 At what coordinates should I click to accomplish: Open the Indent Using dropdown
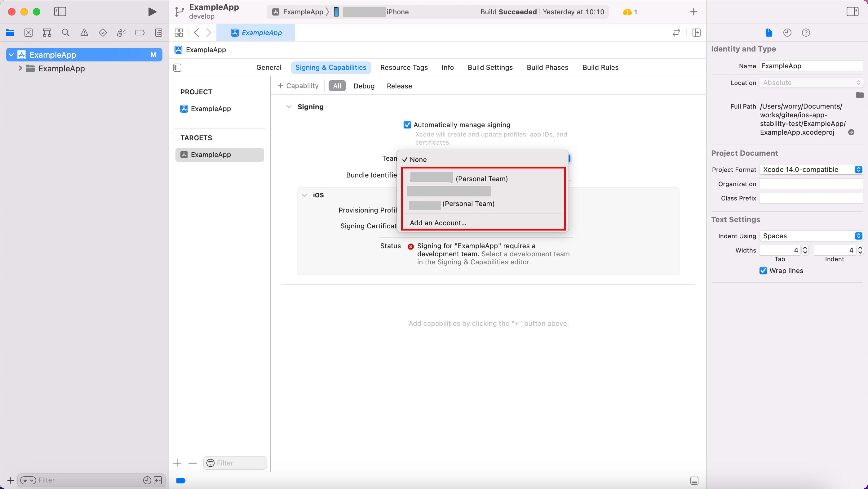pos(811,236)
